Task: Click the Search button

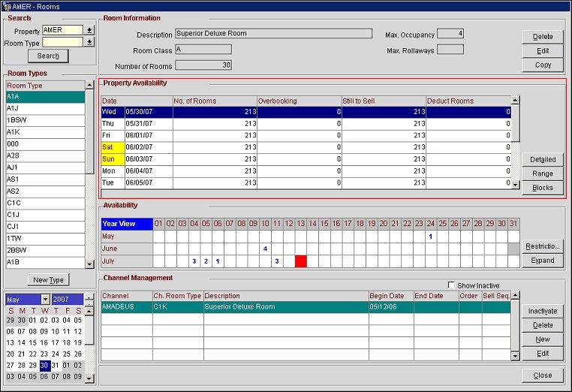Action: (x=48, y=56)
